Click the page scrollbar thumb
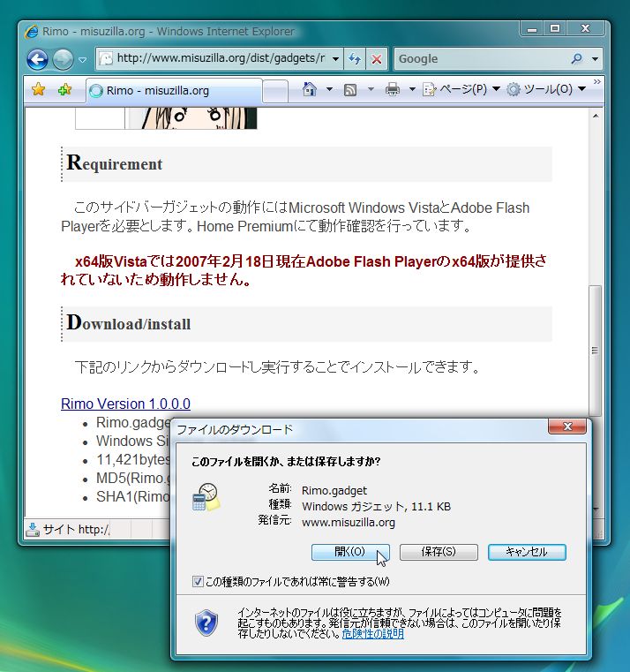Viewport: 630px width, 672px height. 595,351
